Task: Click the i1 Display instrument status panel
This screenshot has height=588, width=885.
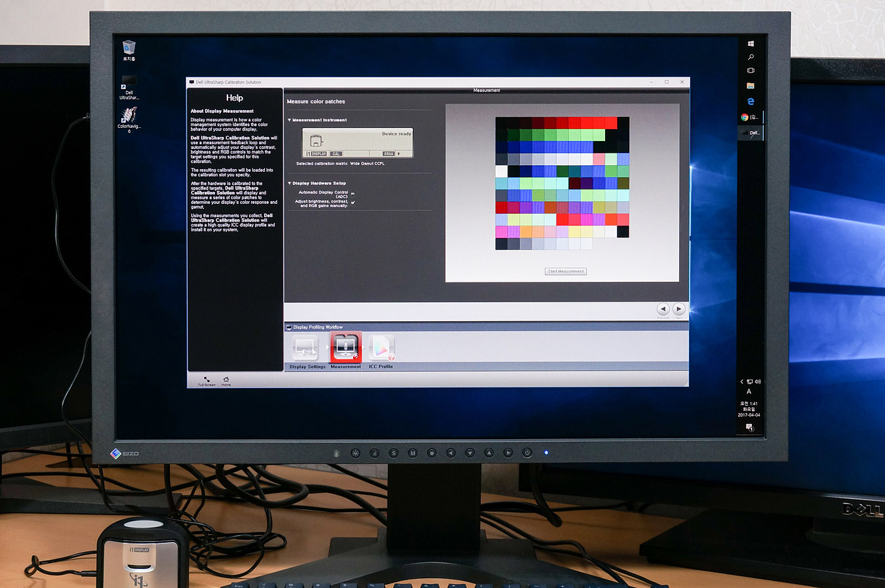Action: [x=358, y=143]
